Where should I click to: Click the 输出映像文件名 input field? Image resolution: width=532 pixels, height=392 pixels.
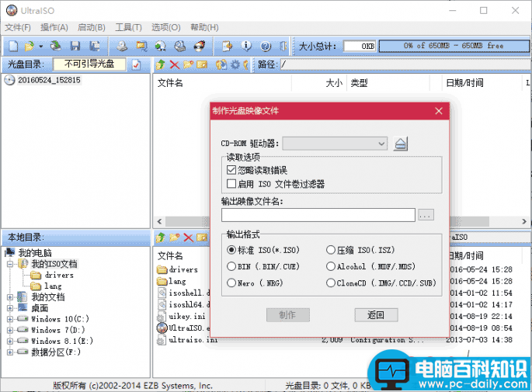(x=318, y=215)
